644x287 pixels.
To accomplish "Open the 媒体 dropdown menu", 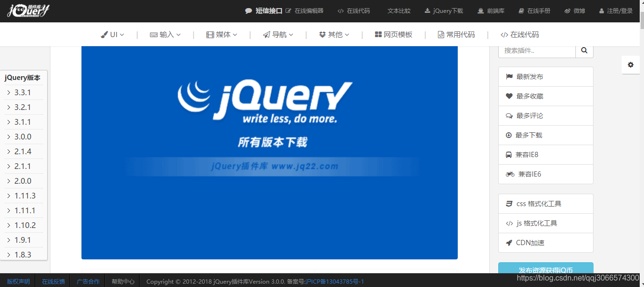I will coord(221,35).
